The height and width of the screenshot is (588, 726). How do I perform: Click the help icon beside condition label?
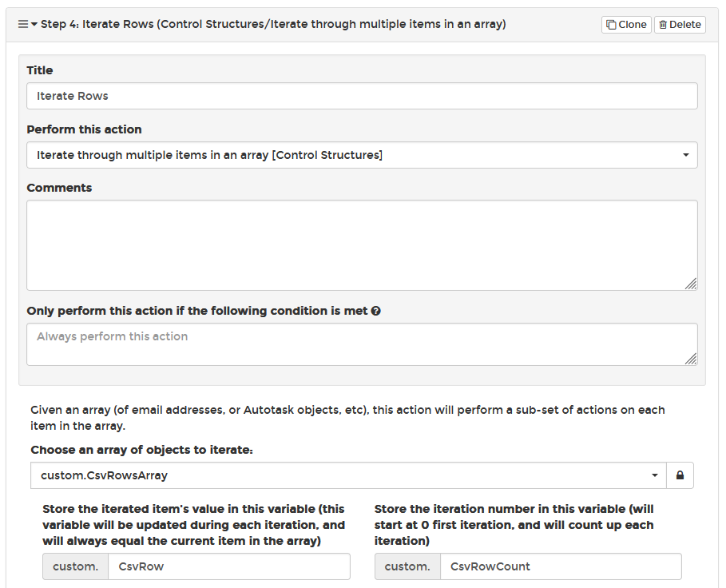point(376,311)
